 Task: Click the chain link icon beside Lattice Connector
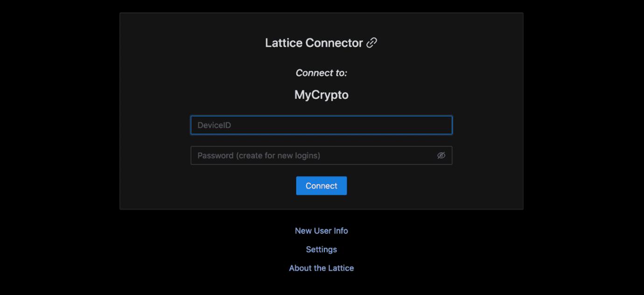click(371, 43)
